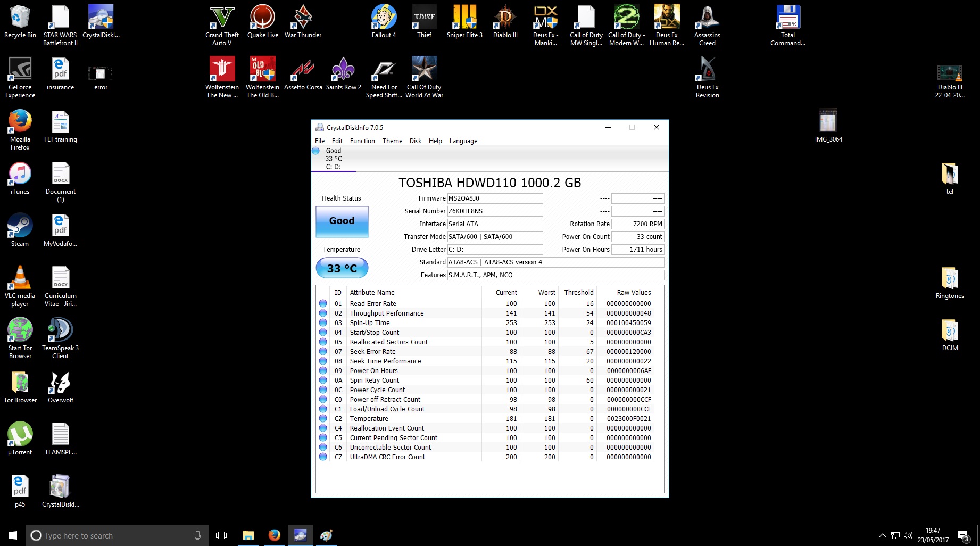Image resolution: width=980 pixels, height=546 pixels.
Task: Select the Read Error Rate row
Action: [x=486, y=304]
